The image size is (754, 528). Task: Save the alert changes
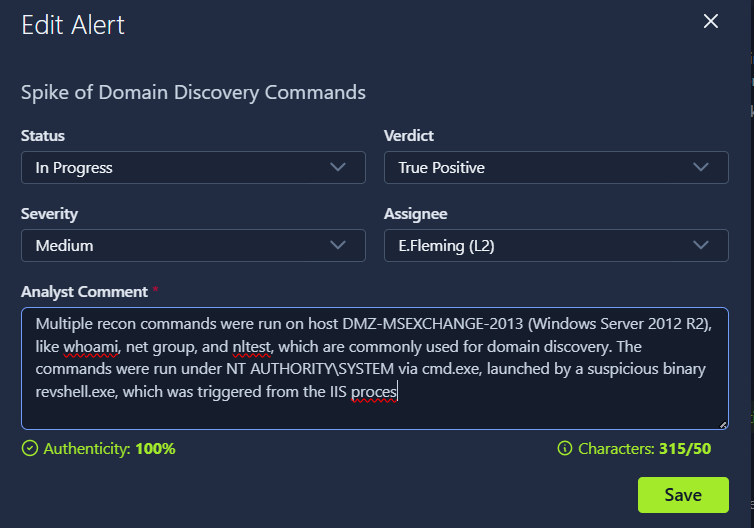(683, 495)
